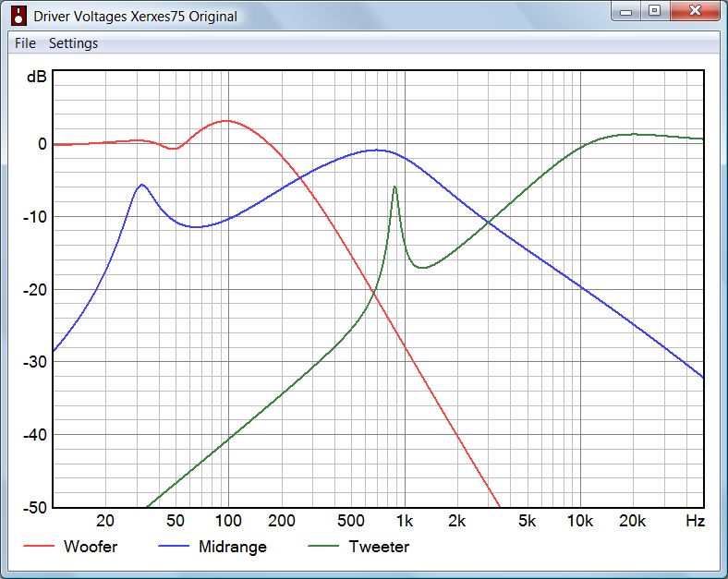Click the red woofer curve peak near 100 Hz
This screenshot has height=579, width=728.
tap(225, 121)
